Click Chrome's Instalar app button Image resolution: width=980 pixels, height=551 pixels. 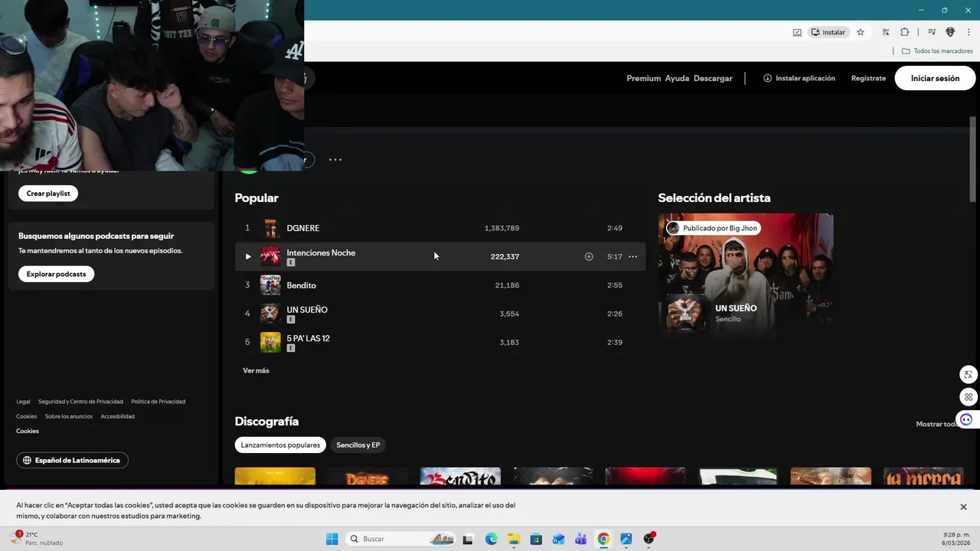pos(828,32)
